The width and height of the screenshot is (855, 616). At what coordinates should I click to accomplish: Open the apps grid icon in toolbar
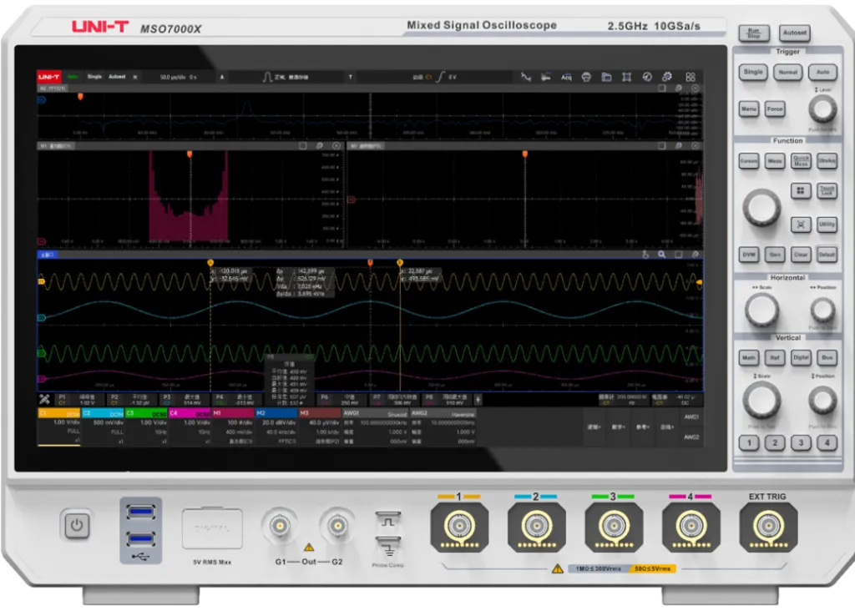(x=691, y=77)
